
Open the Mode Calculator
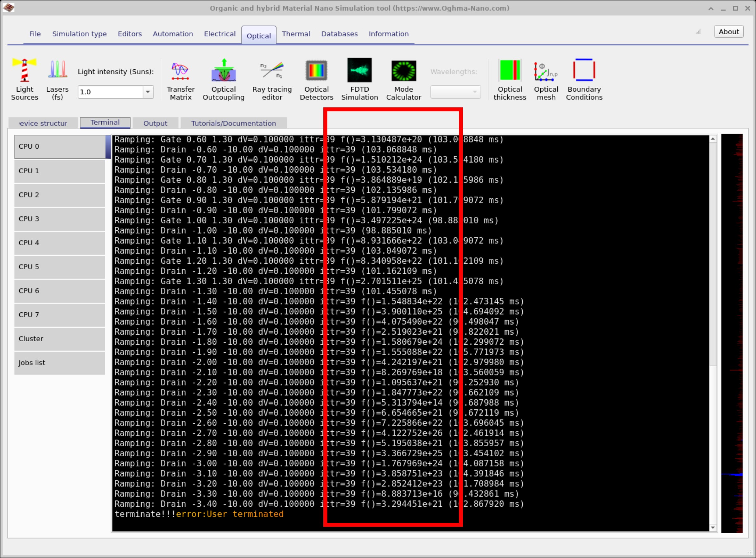pyautogui.click(x=403, y=79)
